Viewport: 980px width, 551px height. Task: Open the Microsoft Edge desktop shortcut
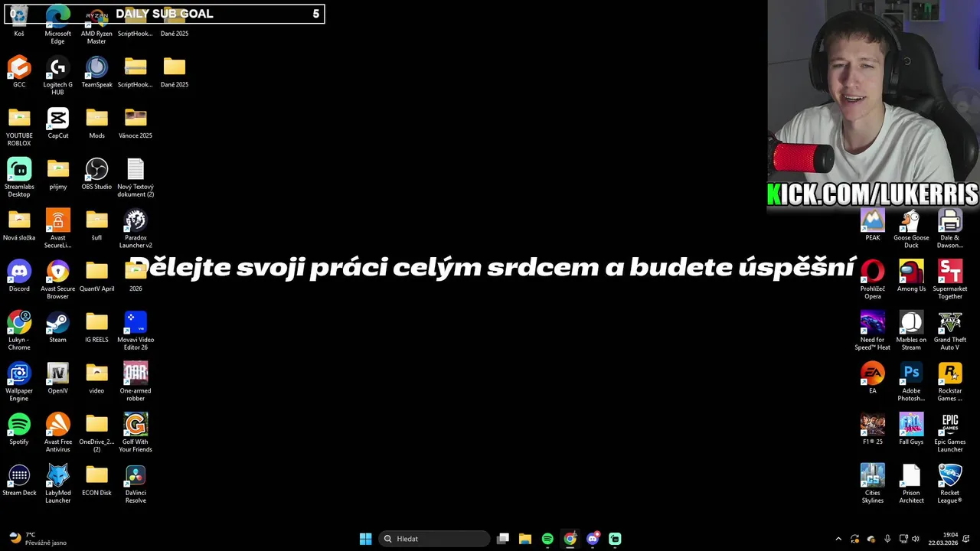(x=57, y=24)
